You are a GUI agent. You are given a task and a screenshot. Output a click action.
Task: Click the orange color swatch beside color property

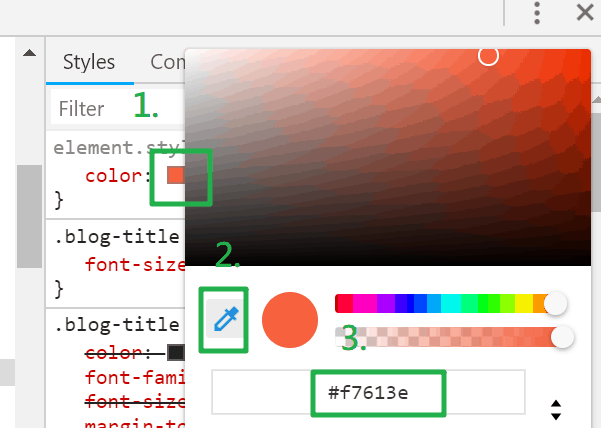point(176,175)
